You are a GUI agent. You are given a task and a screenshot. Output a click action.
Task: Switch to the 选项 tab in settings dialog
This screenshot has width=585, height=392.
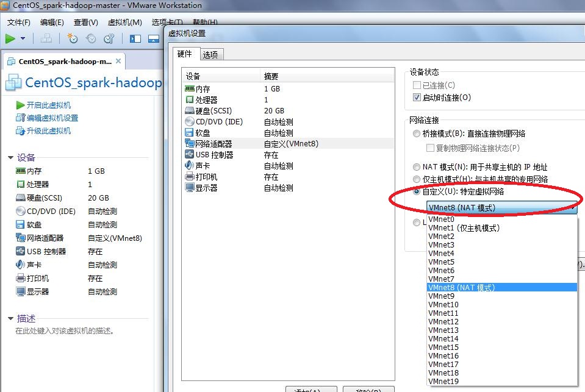point(210,54)
